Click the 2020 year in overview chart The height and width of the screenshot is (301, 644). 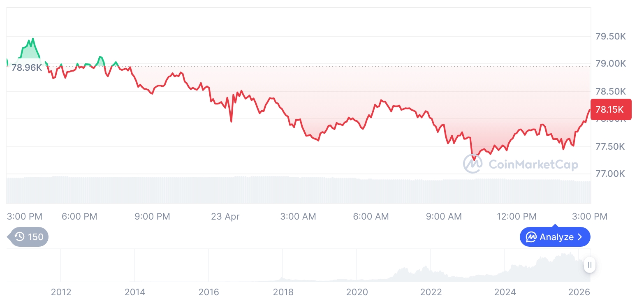357,292
